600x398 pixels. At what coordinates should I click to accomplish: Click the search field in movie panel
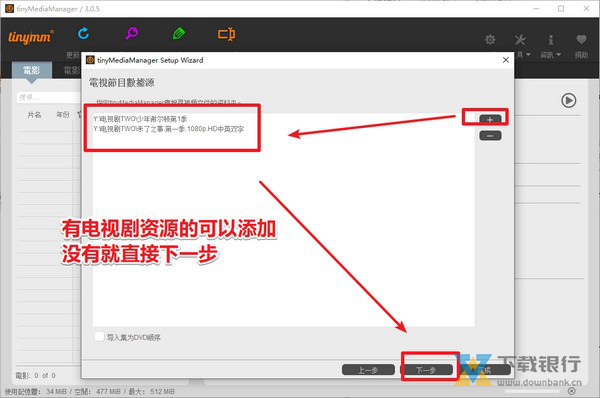pyautogui.click(x=49, y=98)
